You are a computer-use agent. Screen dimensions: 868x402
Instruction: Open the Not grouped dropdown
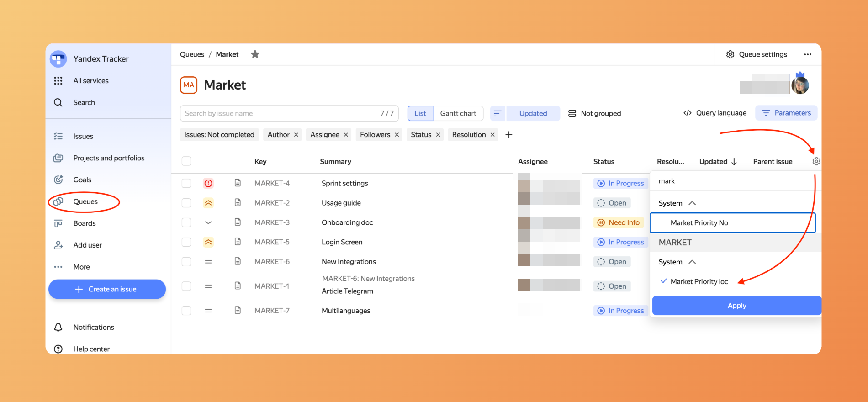click(594, 113)
